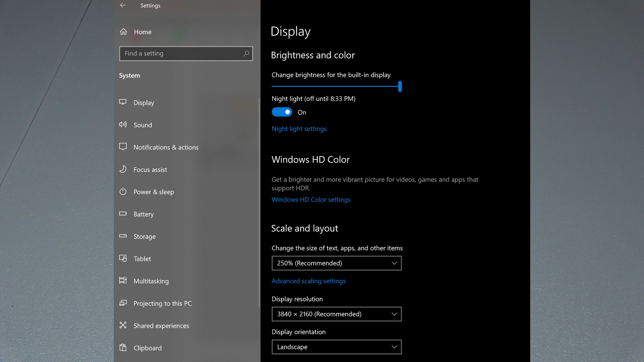Toggle Night light On/Off switch
This screenshot has width=644, height=362.
(x=282, y=112)
